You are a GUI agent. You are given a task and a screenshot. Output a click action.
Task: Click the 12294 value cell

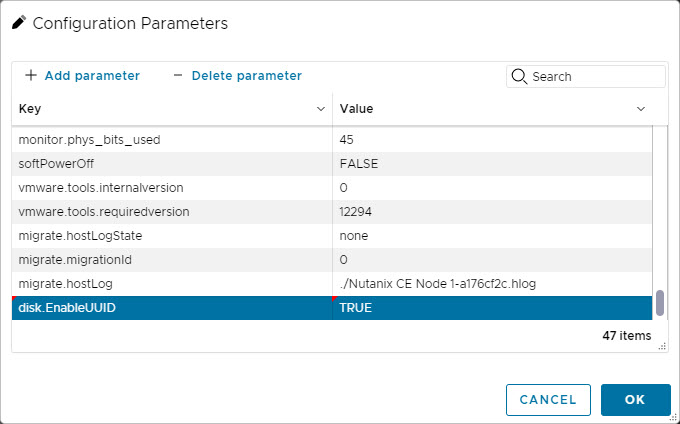(x=492, y=212)
